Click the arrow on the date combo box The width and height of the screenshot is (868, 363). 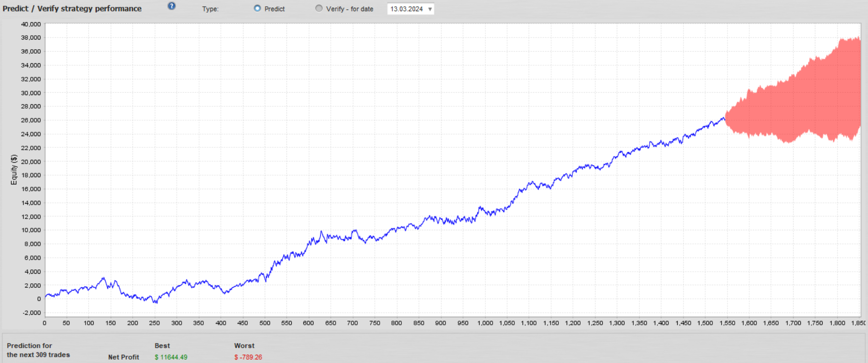(x=430, y=9)
